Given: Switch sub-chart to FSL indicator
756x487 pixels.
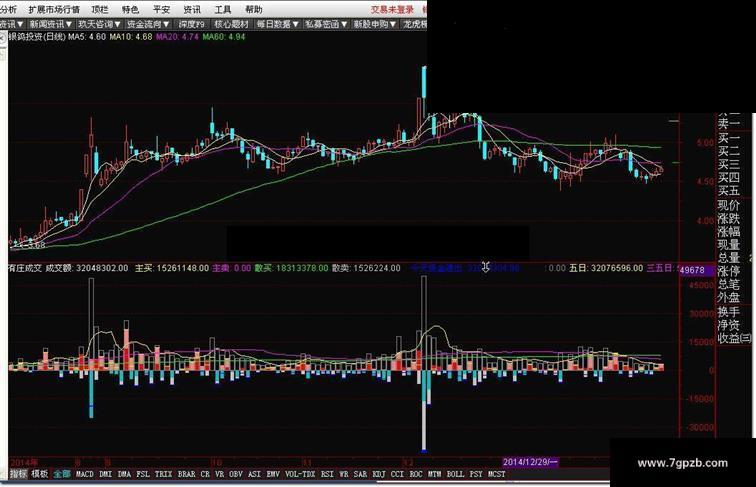Looking at the screenshot, I should [x=143, y=474].
